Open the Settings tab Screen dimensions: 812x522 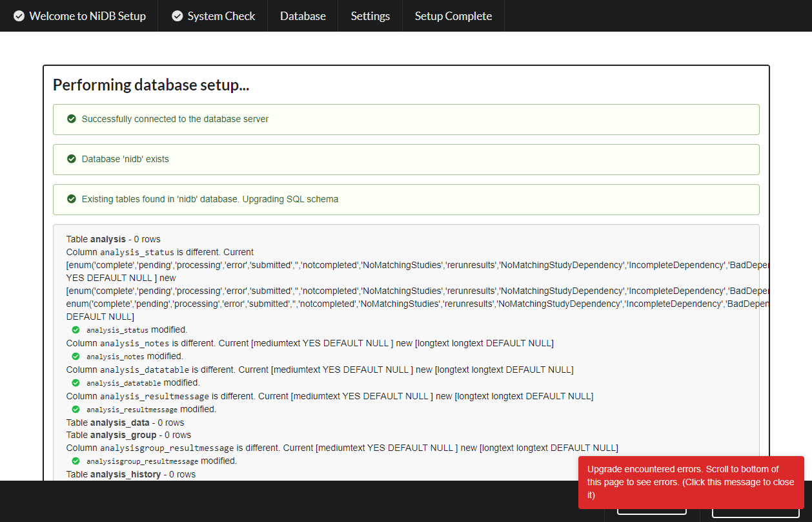pyautogui.click(x=370, y=16)
